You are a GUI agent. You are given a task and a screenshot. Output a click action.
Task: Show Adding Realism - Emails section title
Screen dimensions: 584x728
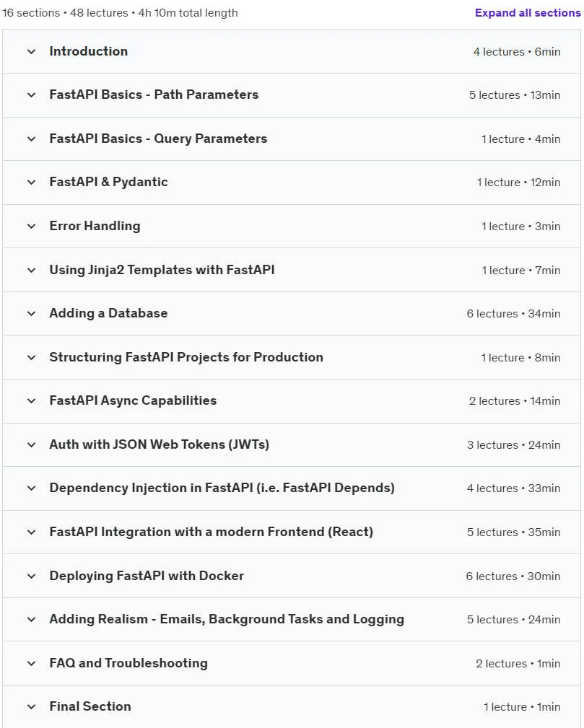pos(227,619)
